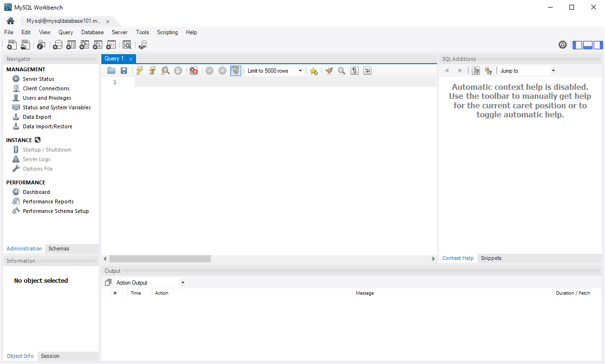605x364 pixels.
Task: Execute the SQL script with the lightning bolt
Action: (139, 70)
